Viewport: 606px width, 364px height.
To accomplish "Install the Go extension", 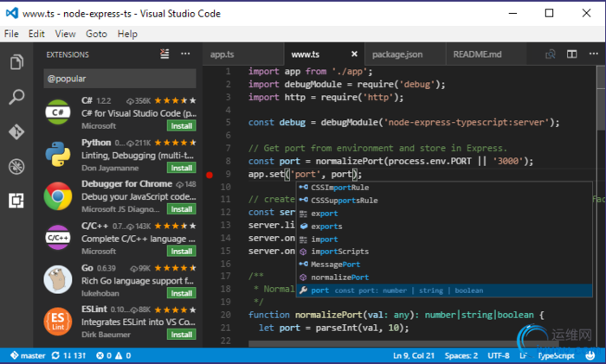I will click(x=181, y=293).
